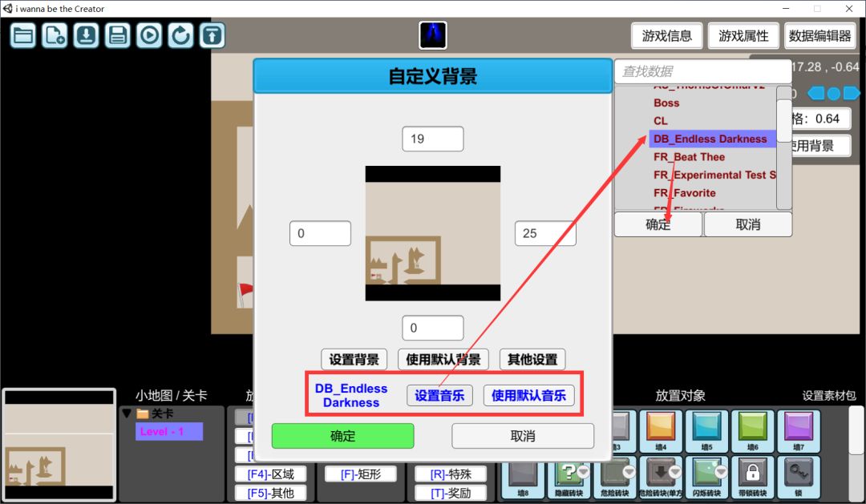Click the reload arrow toolbar icon
This screenshot has width=866, height=504.
[x=181, y=35]
